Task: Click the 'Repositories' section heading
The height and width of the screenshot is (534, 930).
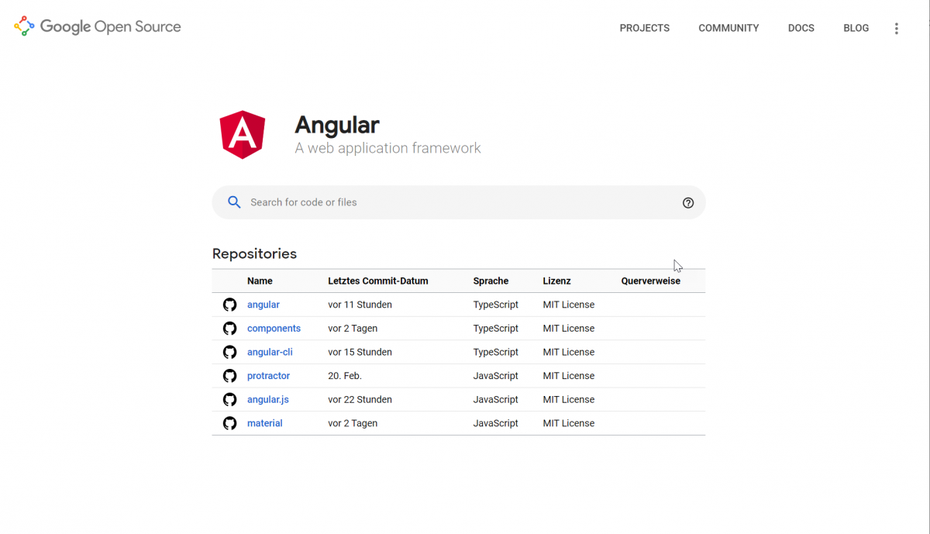Action: pos(254,253)
